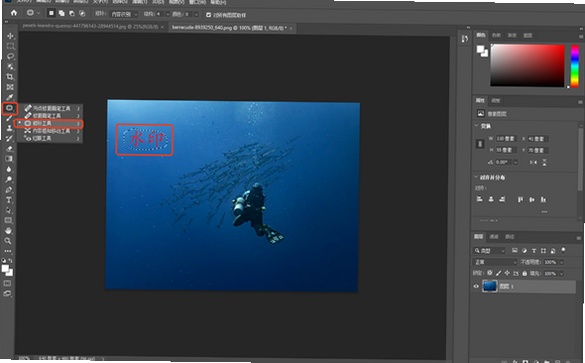
Task: Select the Horizontal Type tool
Action: click(9, 200)
